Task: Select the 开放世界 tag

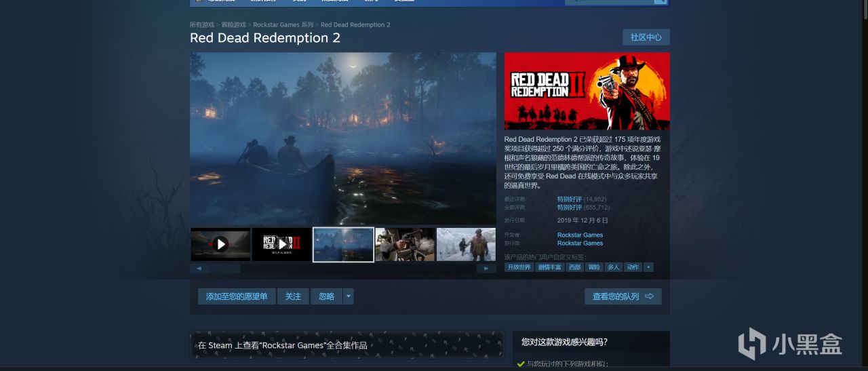Action: pyautogui.click(x=519, y=267)
